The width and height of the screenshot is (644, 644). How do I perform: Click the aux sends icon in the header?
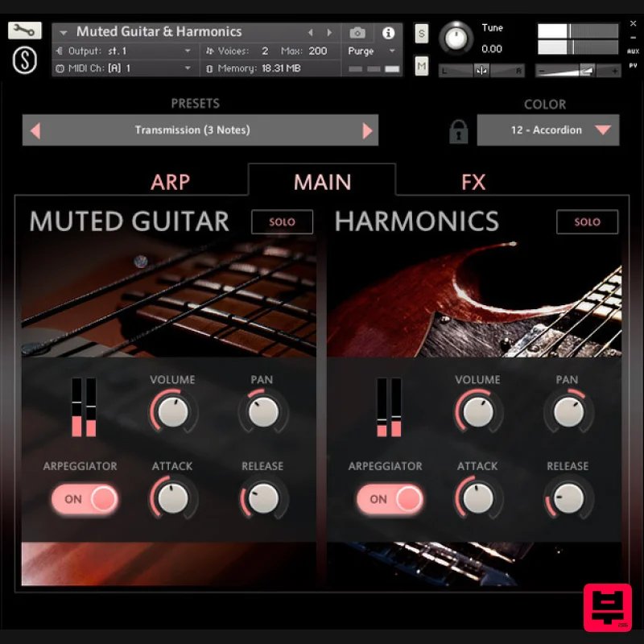tap(633, 51)
